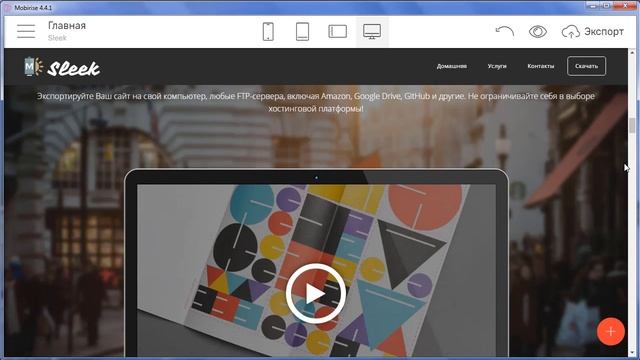Open site preview eye icon
Image resolution: width=640 pixels, height=360 pixels.
(x=538, y=31)
